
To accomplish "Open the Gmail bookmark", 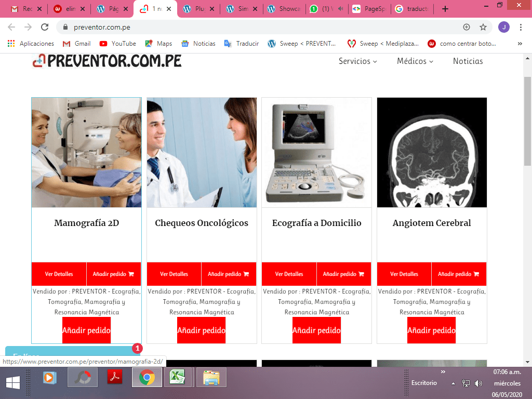I will pyautogui.click(x=77, y=44).
